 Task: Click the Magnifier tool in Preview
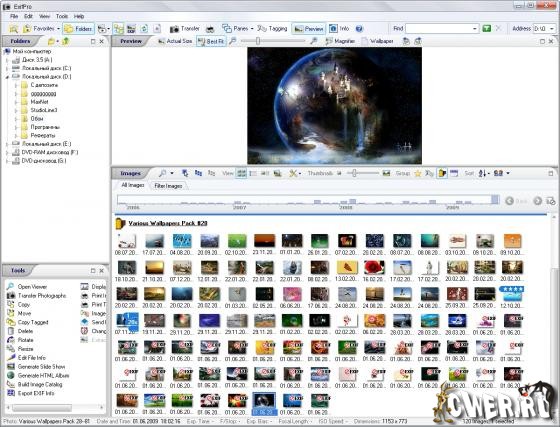[340, 41]
